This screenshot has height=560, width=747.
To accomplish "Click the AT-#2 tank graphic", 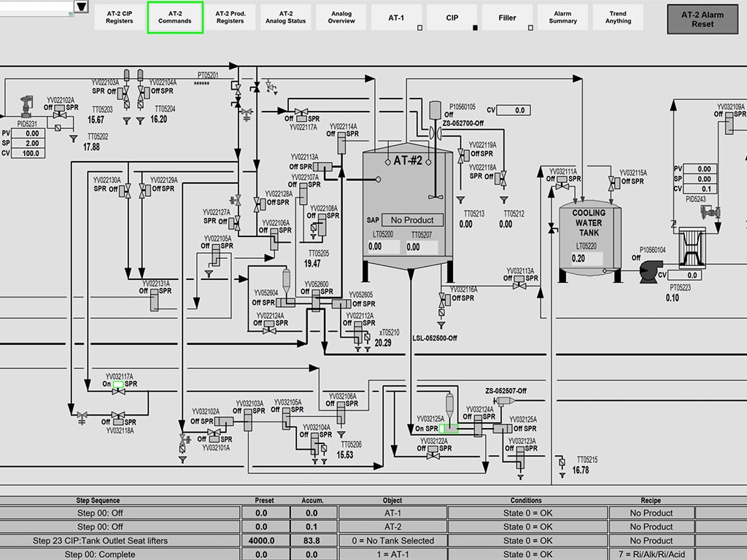I will pos(408,212).
